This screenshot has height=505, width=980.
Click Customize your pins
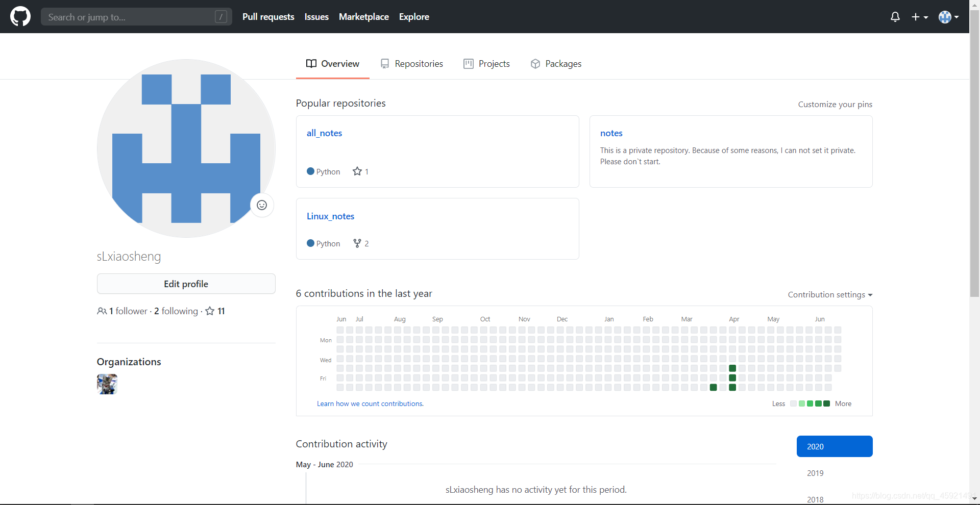click(835, 104)
